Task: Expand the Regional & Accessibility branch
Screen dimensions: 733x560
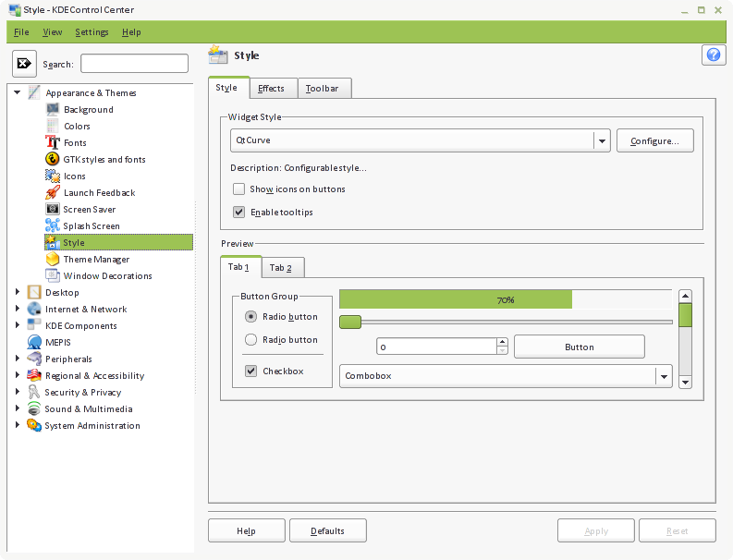Action: [18, 375]
